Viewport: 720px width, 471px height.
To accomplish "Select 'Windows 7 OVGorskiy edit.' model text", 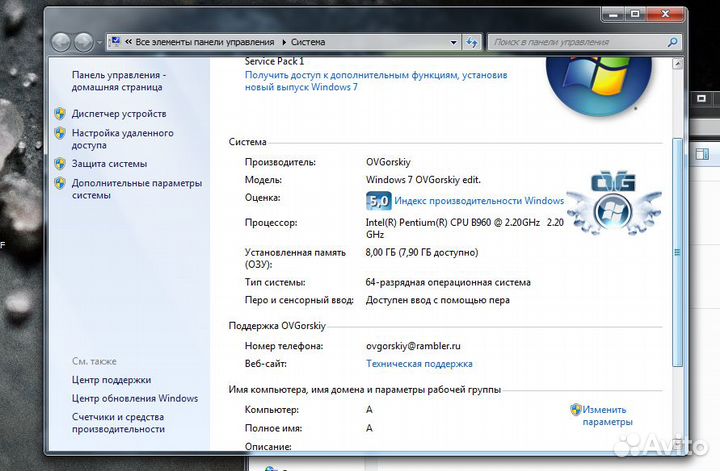I will [x=423, y=179].
